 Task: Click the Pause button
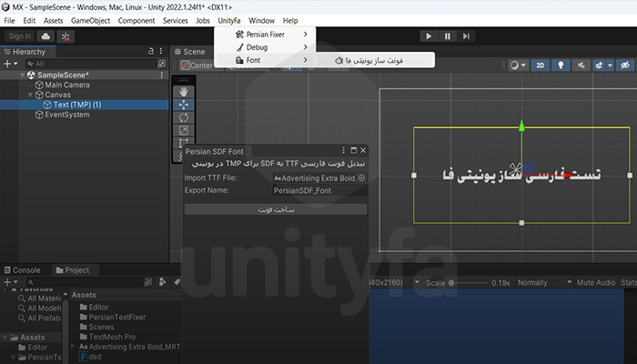(x=448, y=36)
